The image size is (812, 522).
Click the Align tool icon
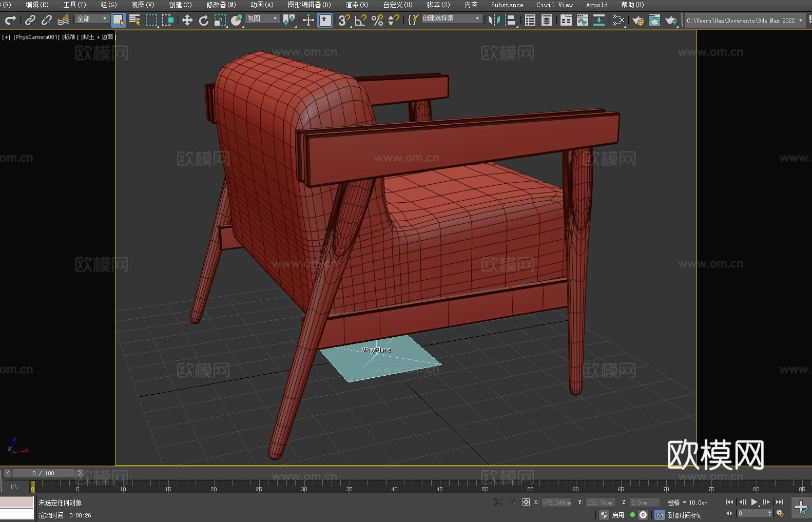pyautogui.click(x=511, y=20)
